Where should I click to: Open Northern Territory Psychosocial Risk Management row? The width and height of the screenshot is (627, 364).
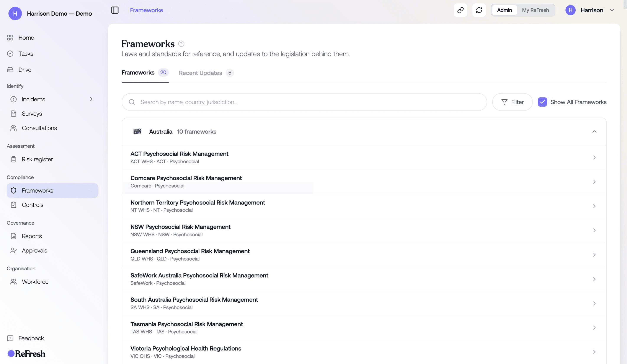[364, 206]
